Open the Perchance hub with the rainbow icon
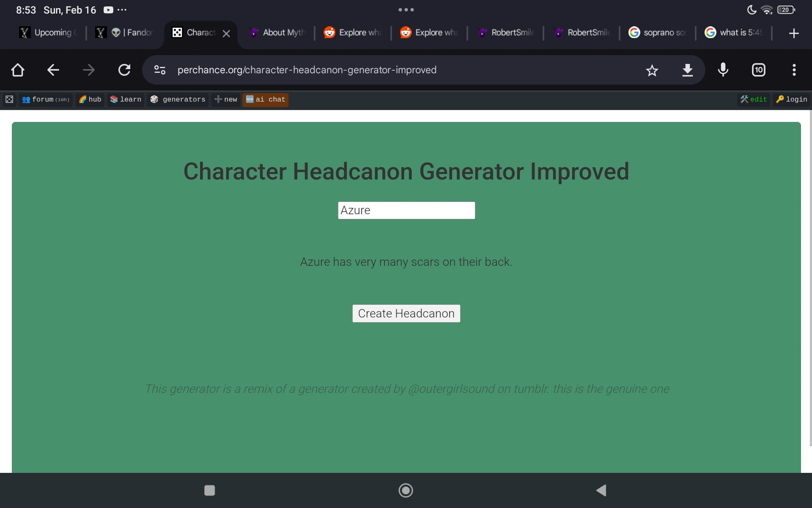812x508 pixels. (x=90, y=99)
